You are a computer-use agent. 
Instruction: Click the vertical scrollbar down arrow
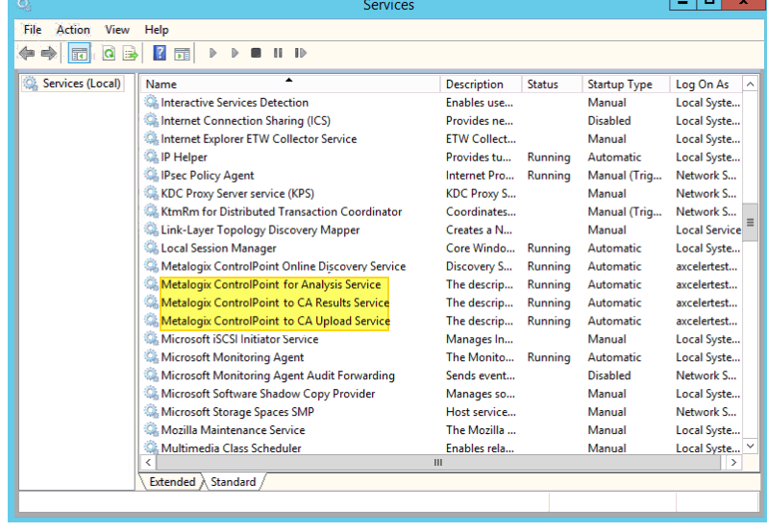pyautogui.click(x=751, y=447)
